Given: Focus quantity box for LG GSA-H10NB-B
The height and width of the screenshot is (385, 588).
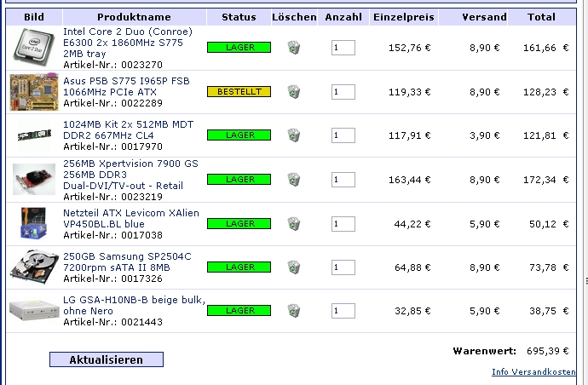Looking at the screenshot, I should click(x=343, y=311).
